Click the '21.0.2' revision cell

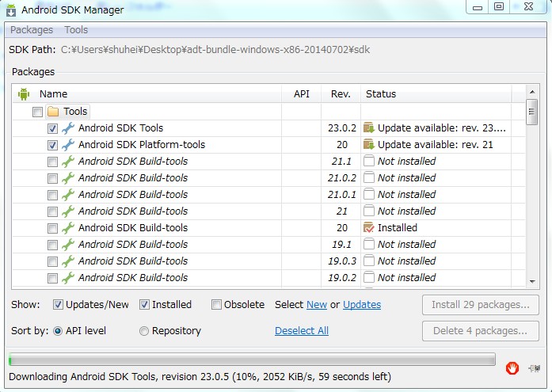coord(342,178)
